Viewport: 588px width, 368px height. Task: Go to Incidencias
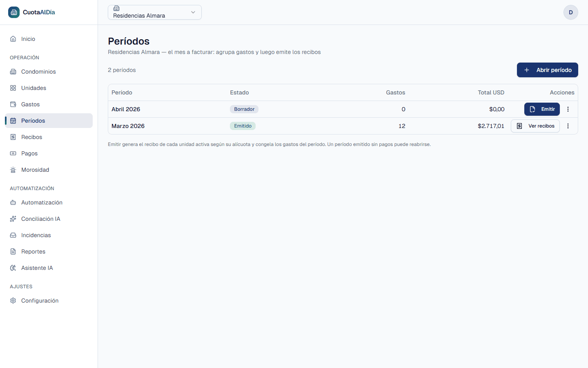coord(49,235)
